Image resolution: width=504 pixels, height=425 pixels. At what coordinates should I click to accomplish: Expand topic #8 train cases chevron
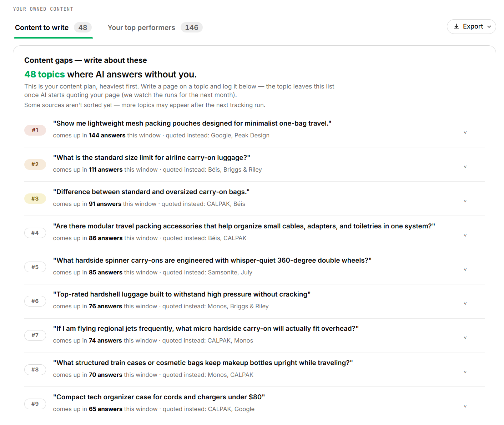465,372
